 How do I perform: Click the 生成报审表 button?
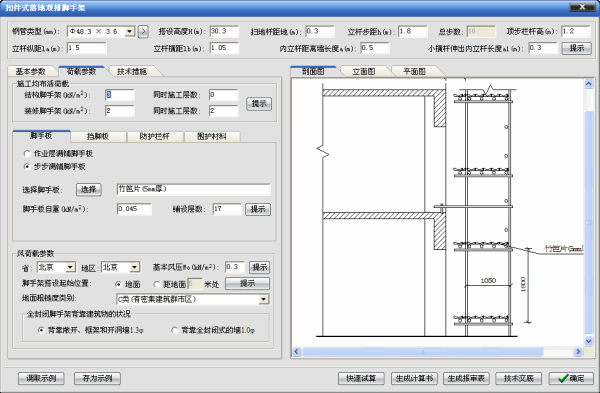[466, 378]
